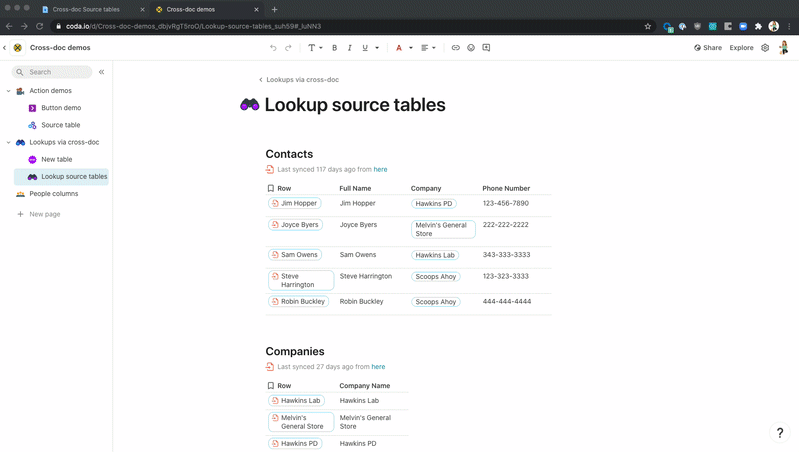
Task: Open the text color picker
Action: (402, 48)
